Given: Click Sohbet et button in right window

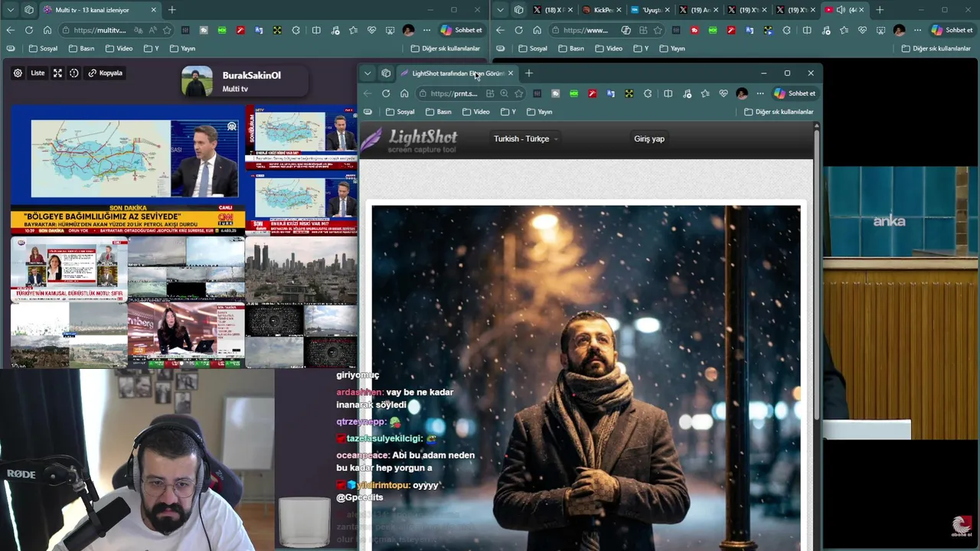Looking at the screenshot, I should click(x=952, y=30).
